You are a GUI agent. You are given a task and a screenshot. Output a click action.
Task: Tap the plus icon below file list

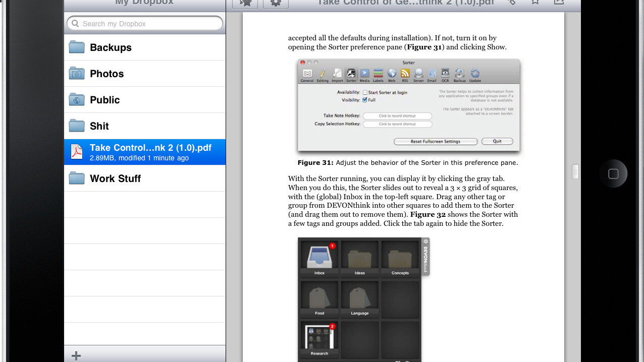coord(76,356)
